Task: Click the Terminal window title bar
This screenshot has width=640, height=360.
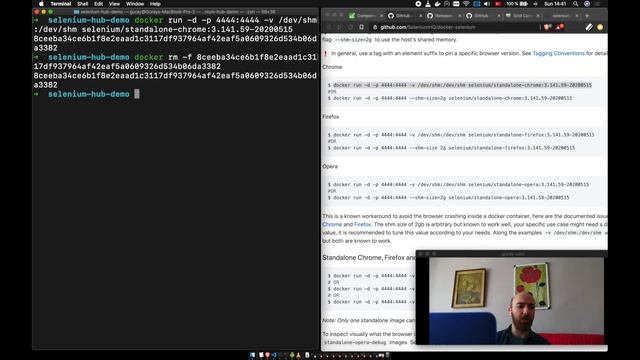Action: pyautogui.click(x=175, y=12)
